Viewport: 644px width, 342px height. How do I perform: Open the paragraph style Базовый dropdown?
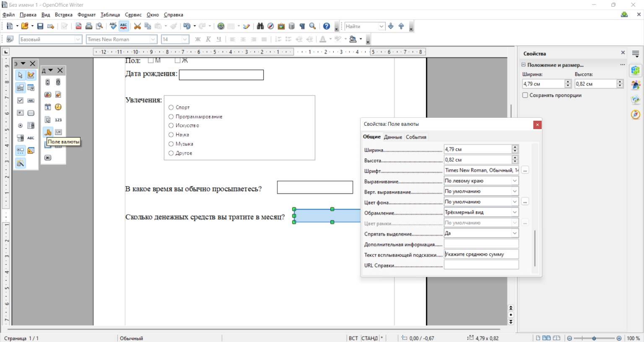tap(78, 39)
